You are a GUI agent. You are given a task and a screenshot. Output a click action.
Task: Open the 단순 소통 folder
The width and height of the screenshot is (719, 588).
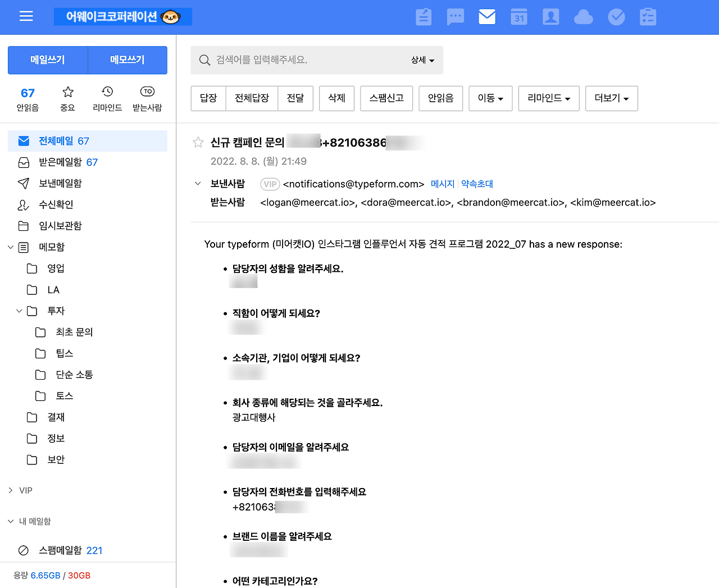pyautogui.click(x=74, y=375)
